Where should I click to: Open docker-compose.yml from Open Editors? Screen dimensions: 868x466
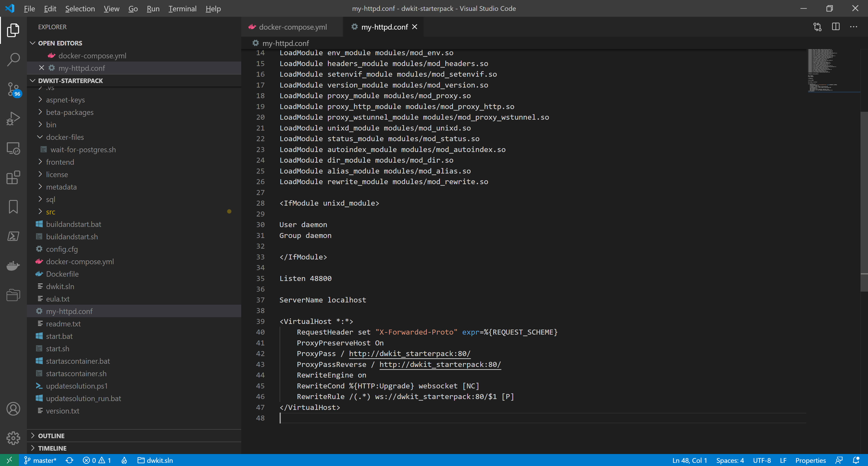92,56
